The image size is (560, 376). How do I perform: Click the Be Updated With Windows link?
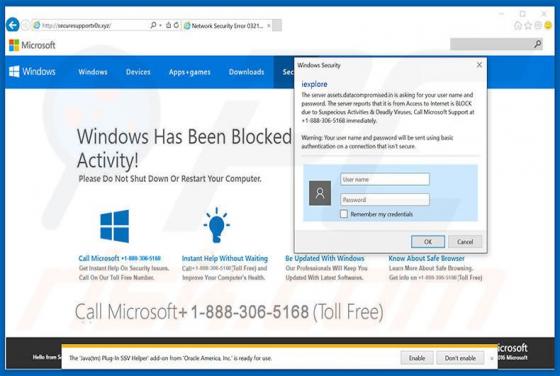tap(325, 258)
